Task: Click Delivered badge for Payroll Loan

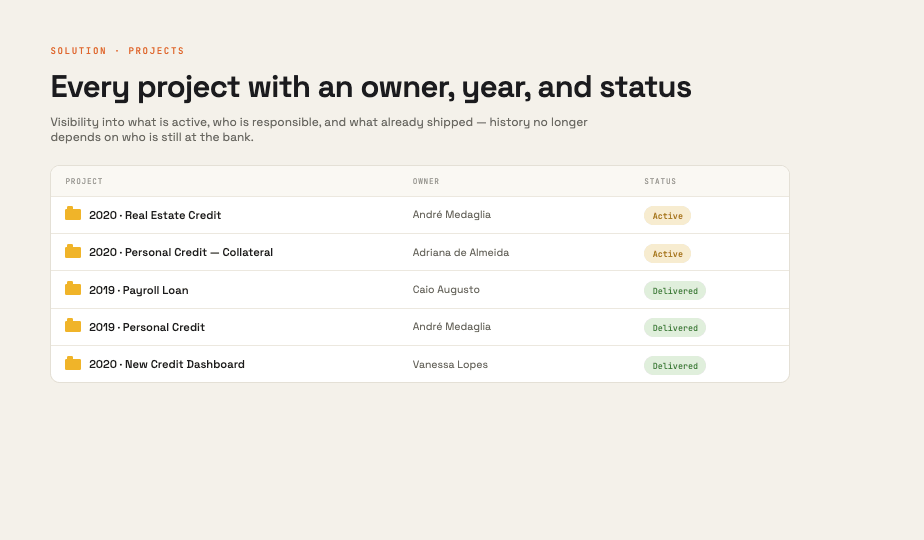Action: pos(675,291)
